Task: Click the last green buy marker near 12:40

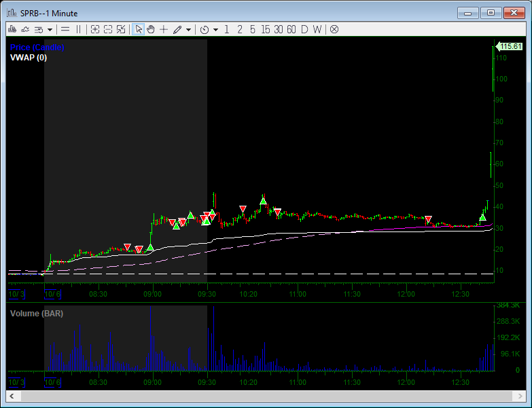Action: tap(482, 217)
